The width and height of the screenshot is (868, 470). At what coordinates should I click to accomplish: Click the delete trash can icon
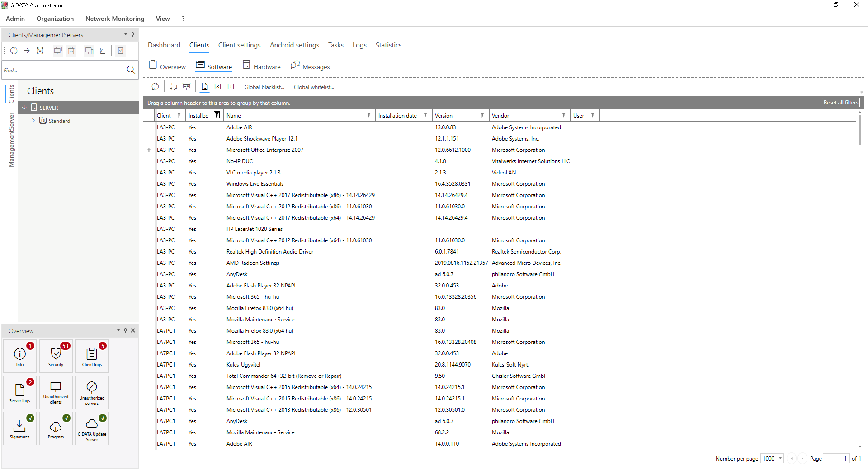tap(71, 51)
